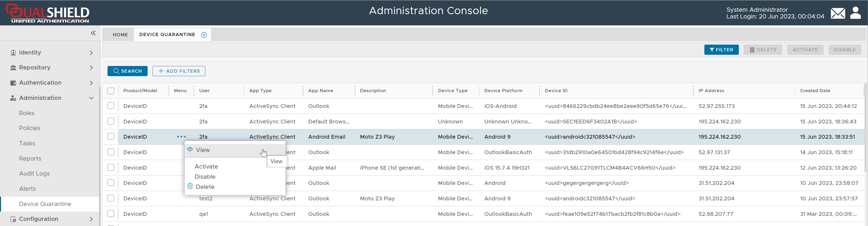Open the user profile icon
The width and height of the screenshot is (868, 226).
tap(855, 13)
